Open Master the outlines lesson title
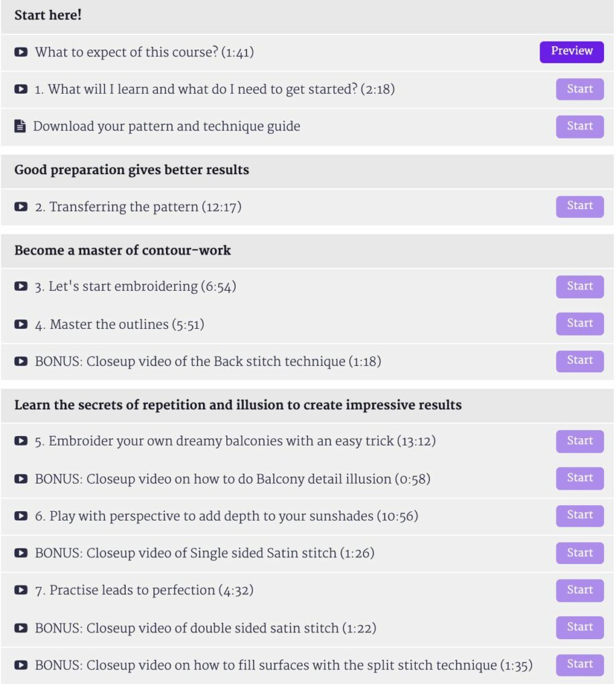Viewport: 616px width, 686px height. pyautogui.click(x=119, y=324)
